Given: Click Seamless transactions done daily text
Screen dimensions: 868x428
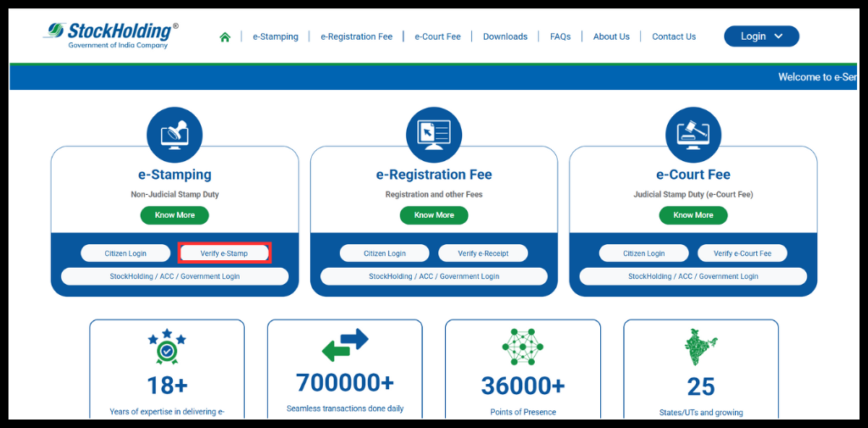Looking at the screenshot, I should [345, 409].
